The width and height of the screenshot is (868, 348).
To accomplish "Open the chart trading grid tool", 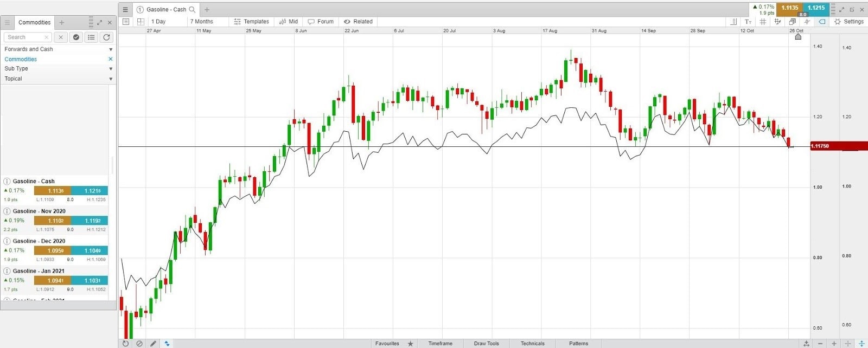I will [777, 22].
